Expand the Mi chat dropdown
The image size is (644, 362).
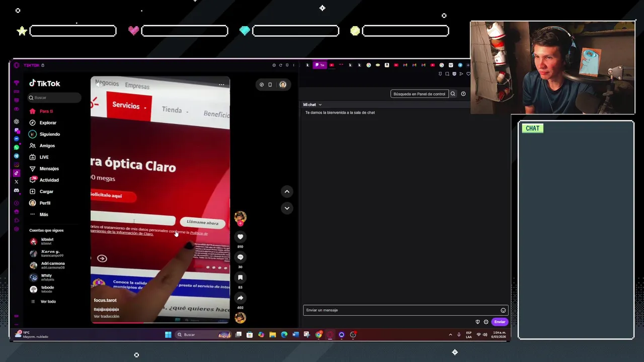tap(312, 105)
